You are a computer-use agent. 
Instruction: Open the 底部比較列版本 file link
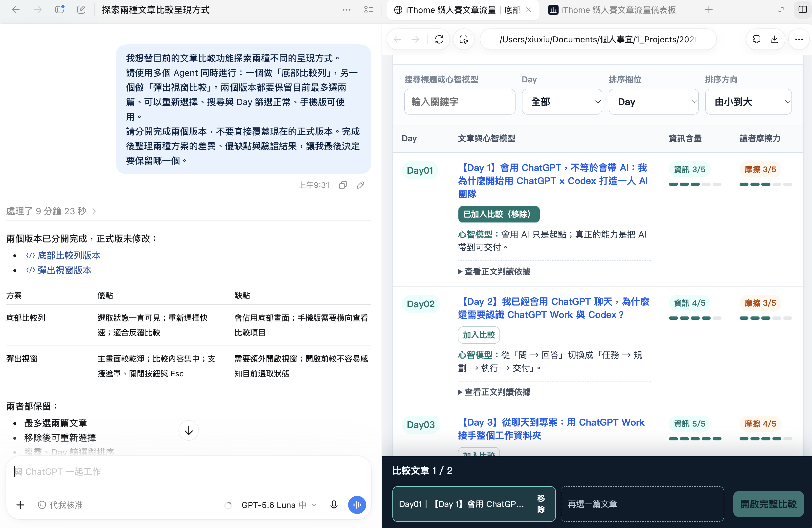pos(64,255)
